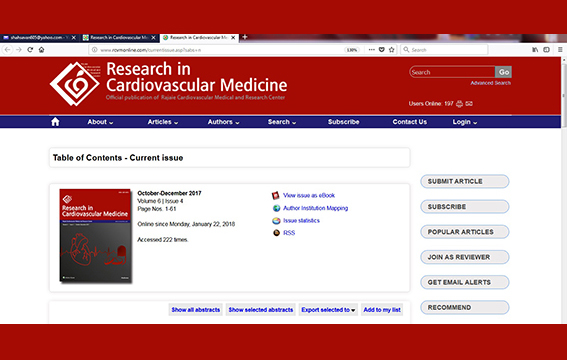The height and width of the screenshot is (360, 567).
Task: Click Show selected abstracts
Action: 261,310
